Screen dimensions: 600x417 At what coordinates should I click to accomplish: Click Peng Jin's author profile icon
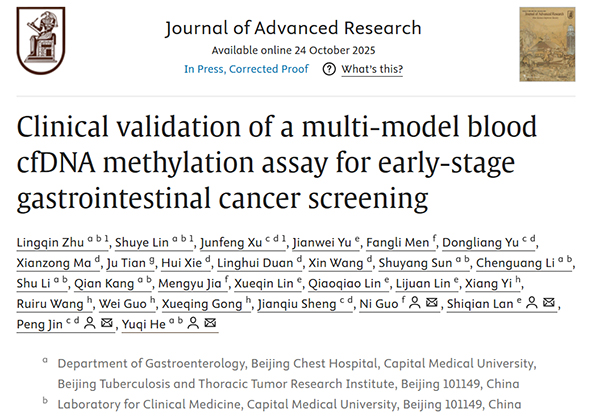(89, 324)
